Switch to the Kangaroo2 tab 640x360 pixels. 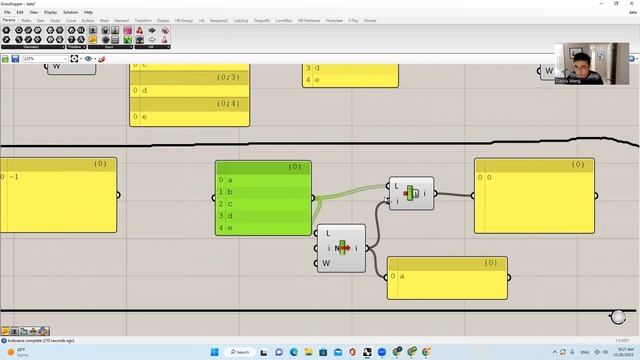tap(219, 20)
